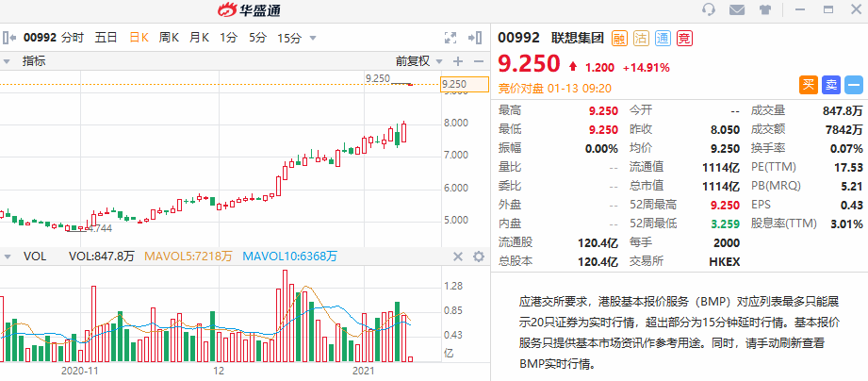This screenshot has width=868, height=381.
Task: Click the VOL:847.8万 readout
Action: pyautogui.click(x=101, y=257)
